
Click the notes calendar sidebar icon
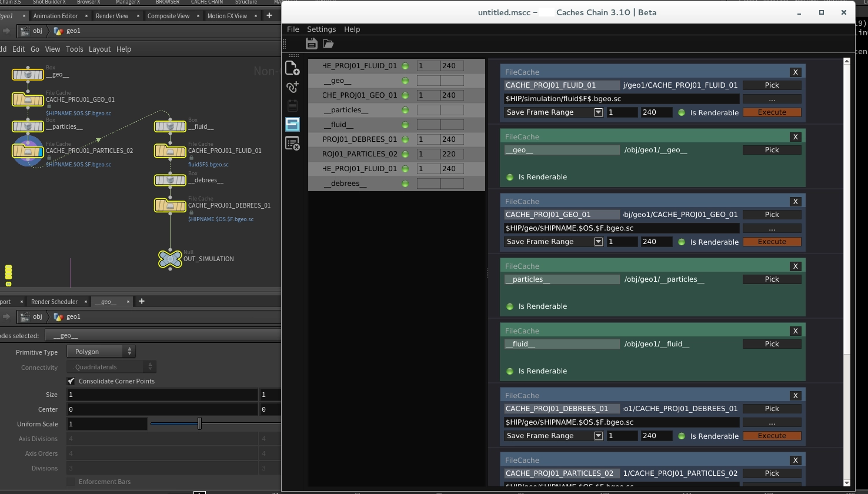[x=292, y=106]
